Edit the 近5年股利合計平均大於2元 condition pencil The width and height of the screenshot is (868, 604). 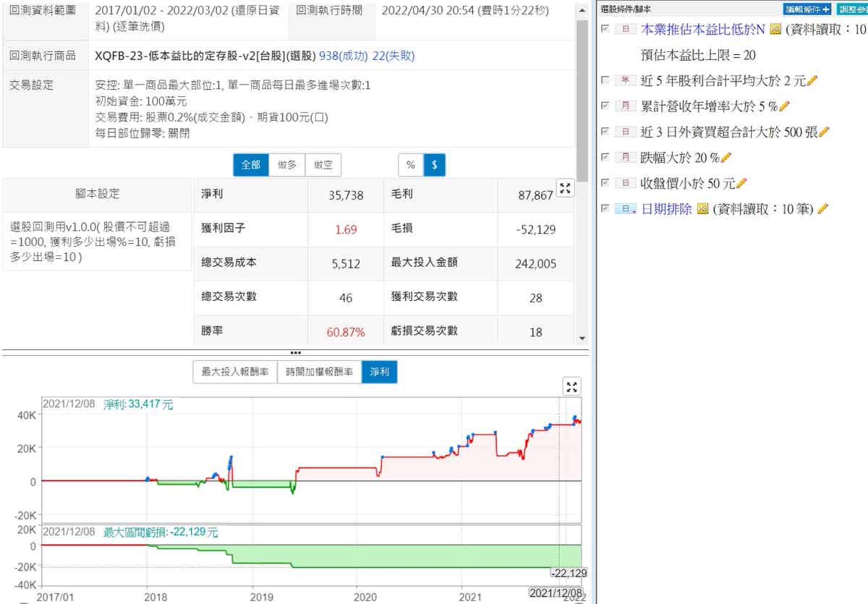click(812, 80)
